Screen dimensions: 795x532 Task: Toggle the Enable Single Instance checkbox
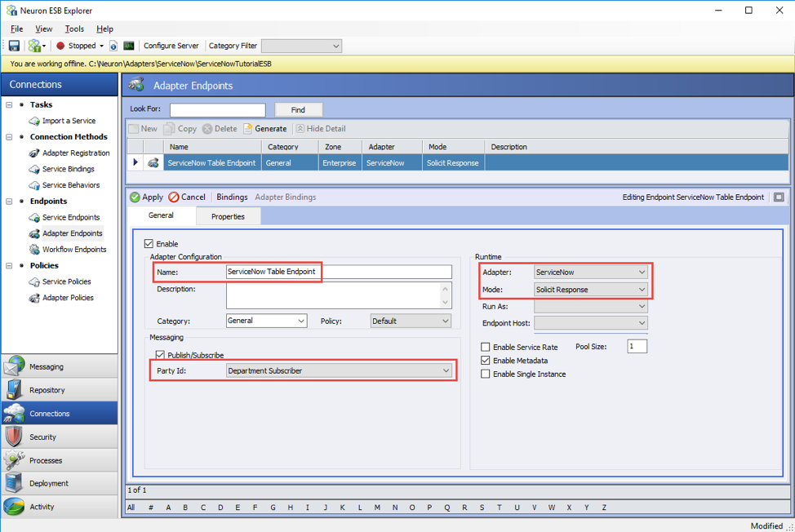tap(486, 375)
